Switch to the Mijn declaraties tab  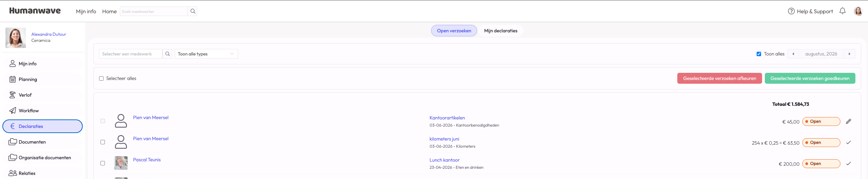(501, 31)
